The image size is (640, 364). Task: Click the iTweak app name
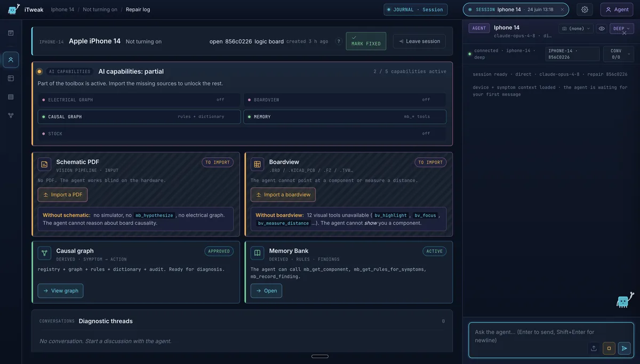pyautogui.click(x=34, y=10)
